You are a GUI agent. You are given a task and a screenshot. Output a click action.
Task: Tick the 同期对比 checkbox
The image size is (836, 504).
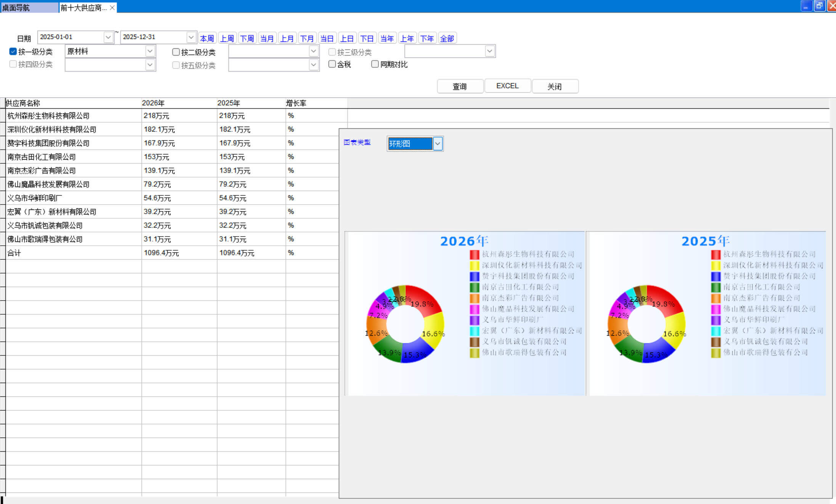click(375, 64)
